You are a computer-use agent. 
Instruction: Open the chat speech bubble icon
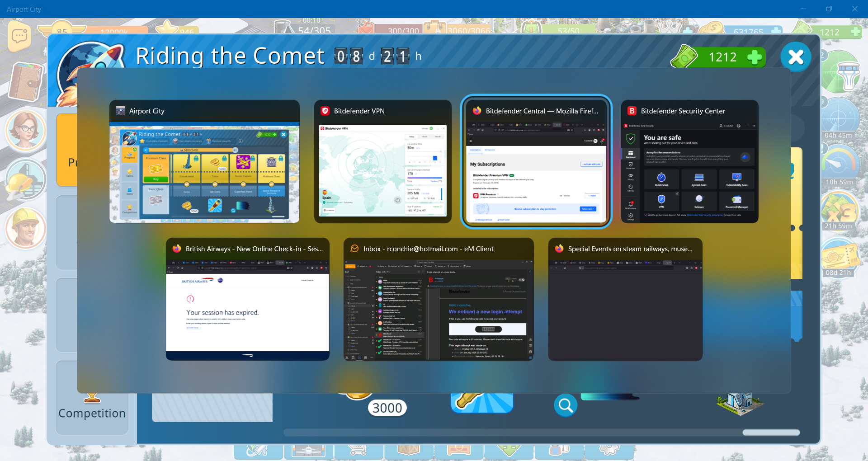point(19,36)
